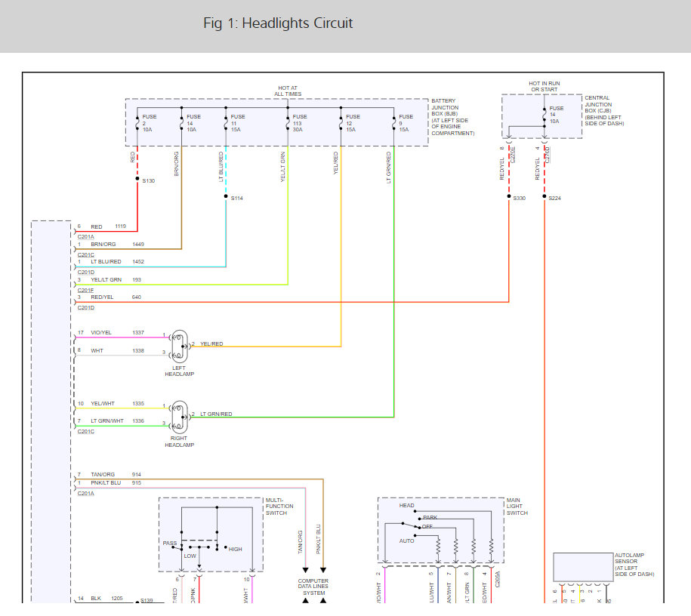691x616 pixels.
Task: Click the right headlamp bulb symbol
Action: [x=179, y=417]
